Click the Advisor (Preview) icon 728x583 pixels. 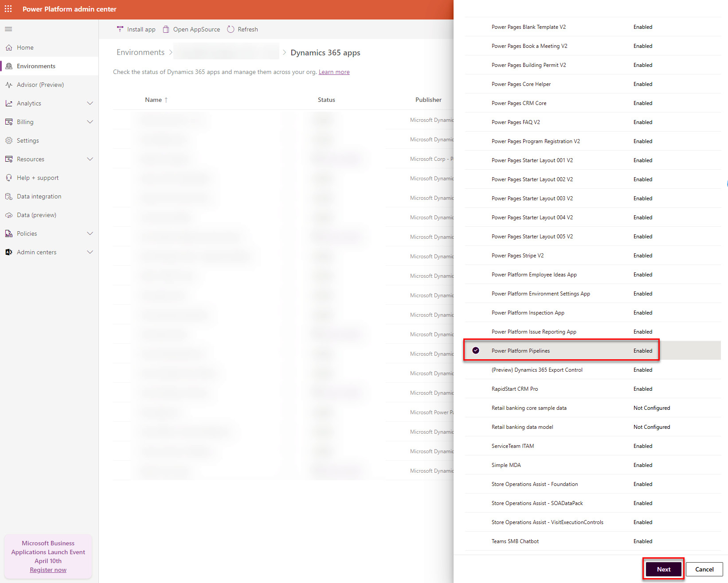pyautogui.click(x=9, y=85)
